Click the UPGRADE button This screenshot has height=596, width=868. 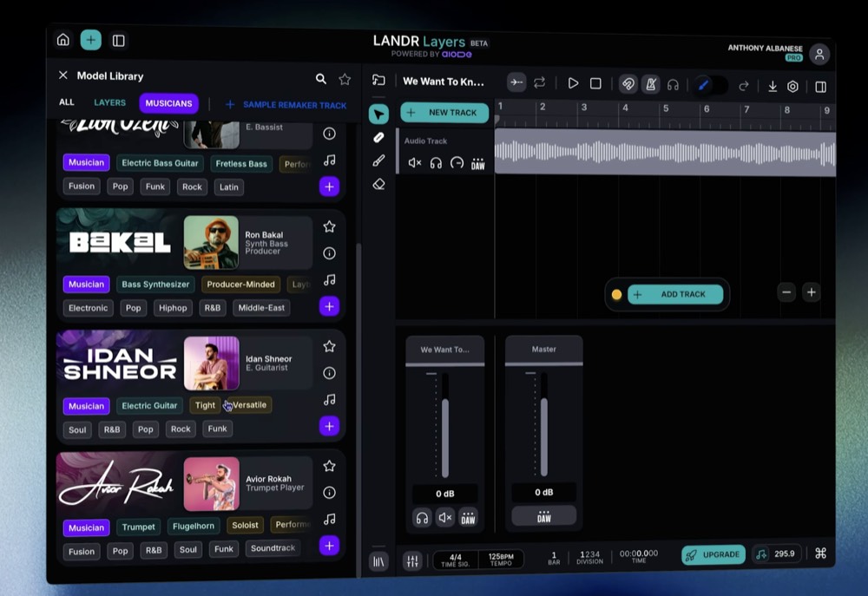click(713, 554)
